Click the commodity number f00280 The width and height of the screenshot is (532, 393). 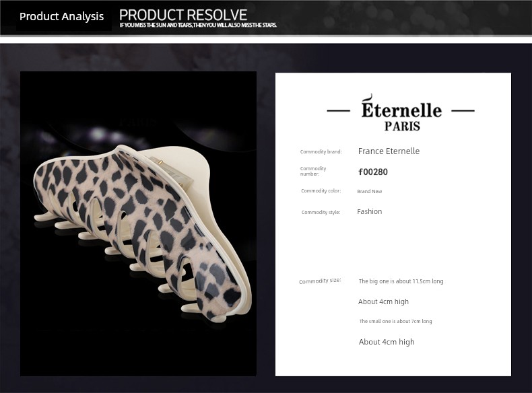coord(373,172)
